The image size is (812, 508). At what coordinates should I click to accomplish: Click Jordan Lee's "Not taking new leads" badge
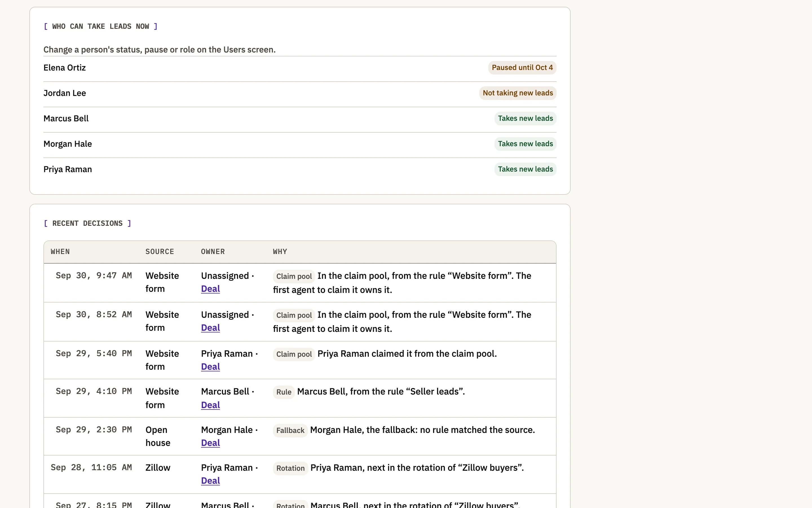point(518,93)
